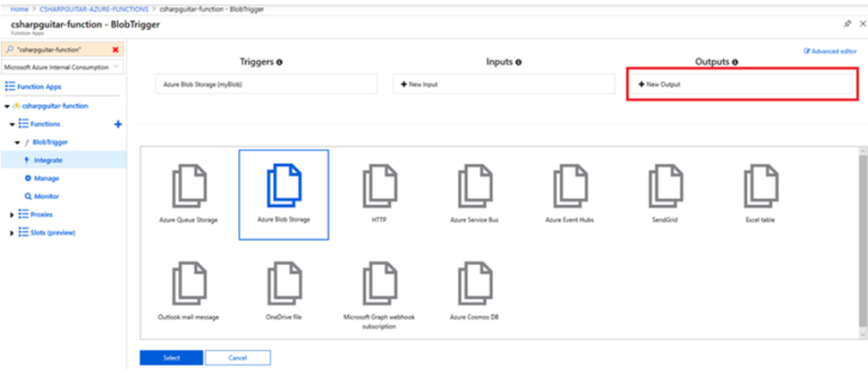Click the Functions label in the tree
This screenshot has height=373, width=868.
click(x=45, y=124)
